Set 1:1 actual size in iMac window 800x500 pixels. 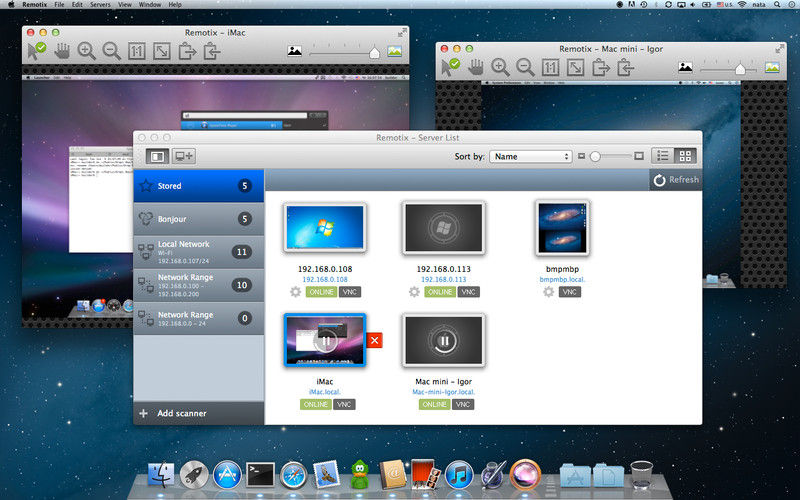[x=137, y=51]
